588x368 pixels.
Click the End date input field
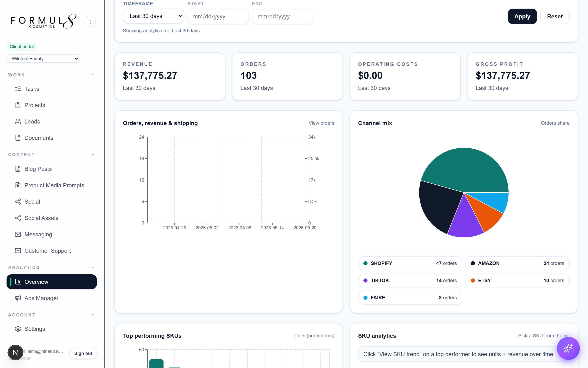[x=282, y=16]
